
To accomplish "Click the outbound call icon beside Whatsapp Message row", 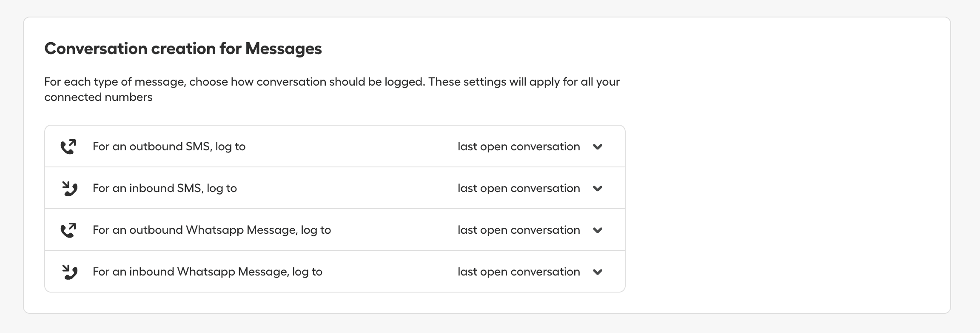I will (69, 229).
